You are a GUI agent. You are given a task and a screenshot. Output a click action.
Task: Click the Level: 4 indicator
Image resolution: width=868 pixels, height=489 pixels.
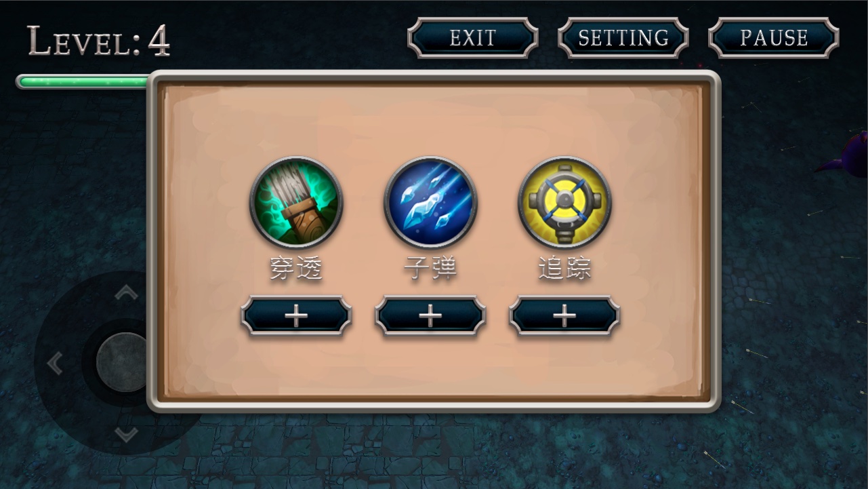point(99,41)
